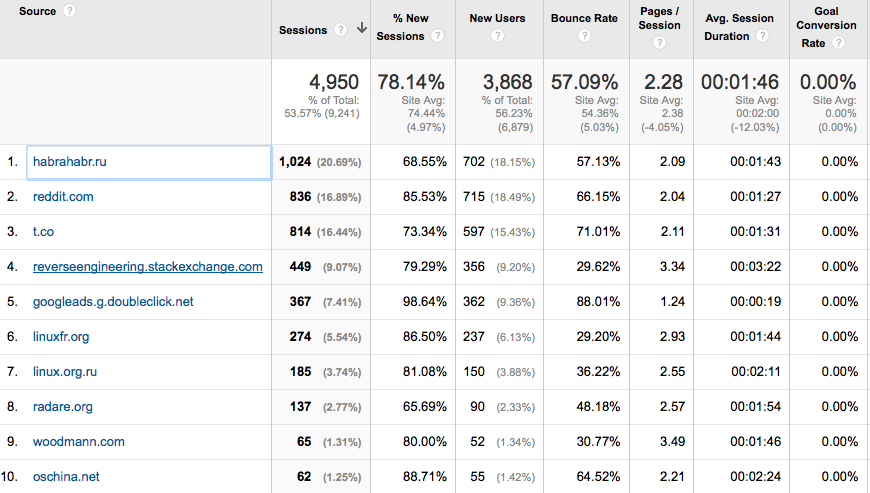This screenshot has height=493, width=870.
Task: Select reddit.com new users value 715
Action: 474,196
